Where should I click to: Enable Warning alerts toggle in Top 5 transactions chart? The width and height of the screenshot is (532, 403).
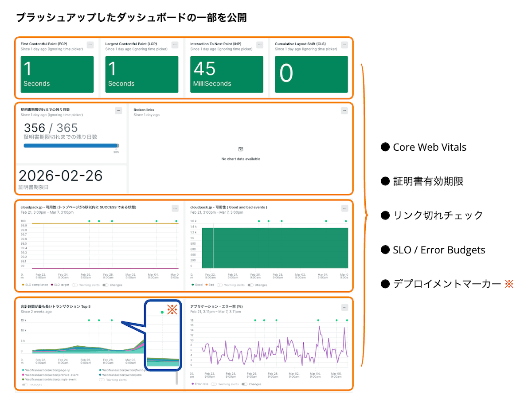coord(102,380)
